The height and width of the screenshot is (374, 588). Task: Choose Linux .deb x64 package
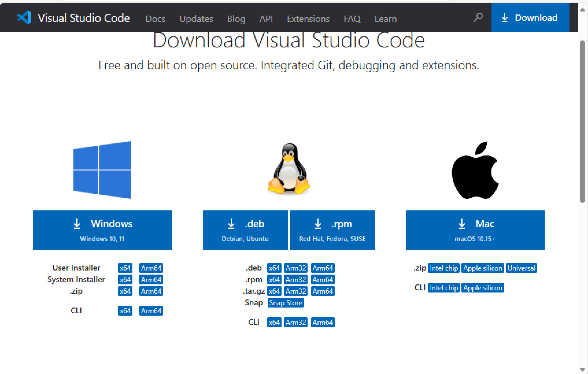pyautogui.click(x=274, y=268)
